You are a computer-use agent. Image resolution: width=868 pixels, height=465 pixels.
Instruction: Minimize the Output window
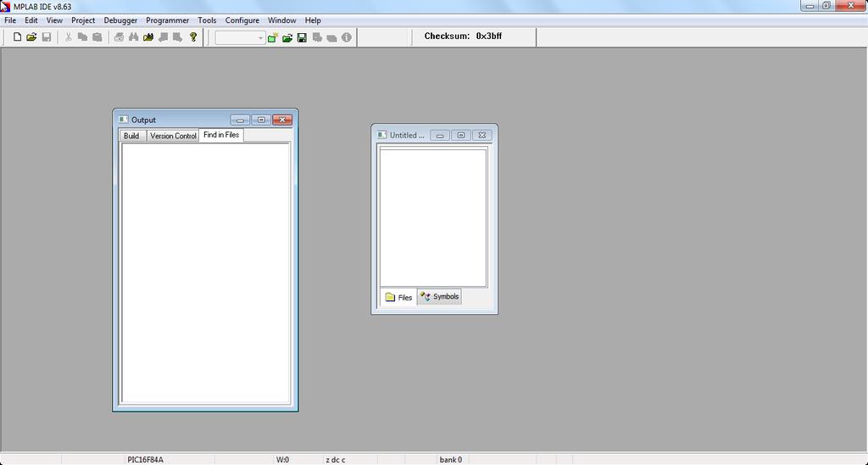[240, 120]
